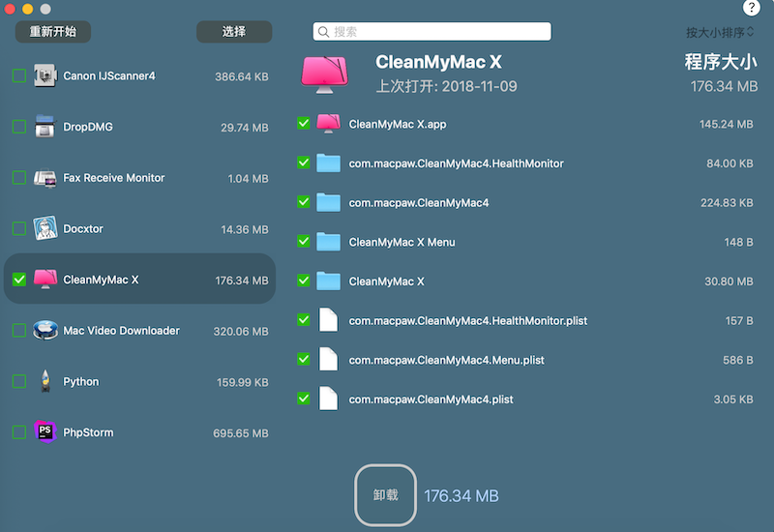Screen dimensions: 774x532
Task: Click the DropDMG app icon
Action: pyautogui.click(x=45, y=127)
